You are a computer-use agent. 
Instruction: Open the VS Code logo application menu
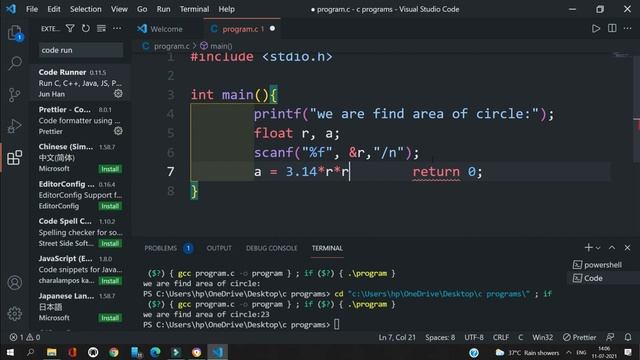point(11,9)
